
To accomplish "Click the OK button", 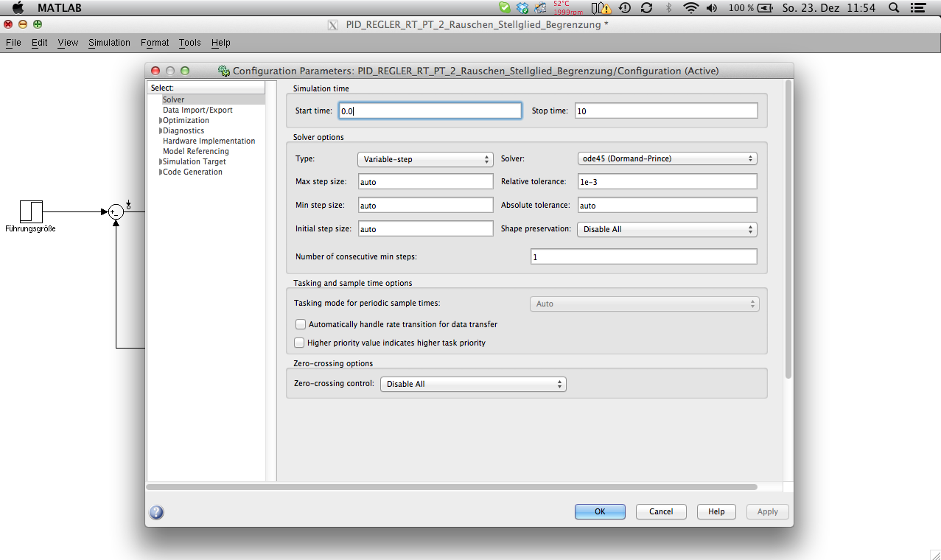I will point(600,511).
